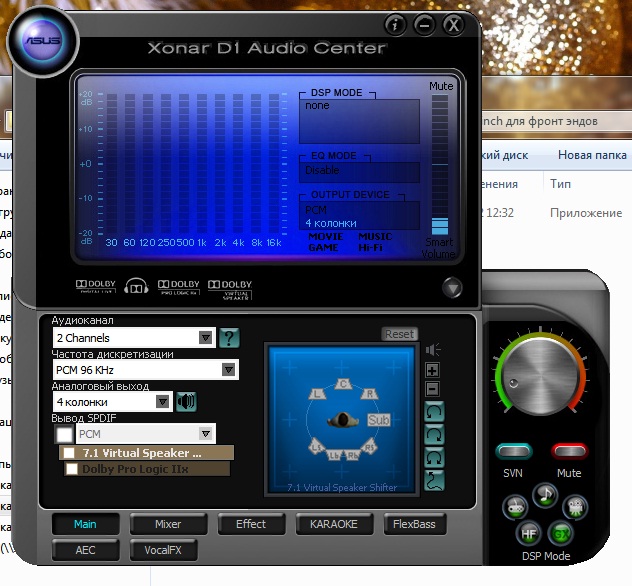Click the 16k equalizer band bar
632x586 pixels.
[274, 164]
